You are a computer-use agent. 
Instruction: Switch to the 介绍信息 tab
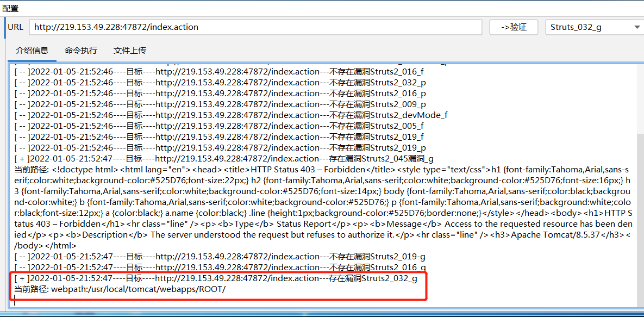(x=32, y=51)
